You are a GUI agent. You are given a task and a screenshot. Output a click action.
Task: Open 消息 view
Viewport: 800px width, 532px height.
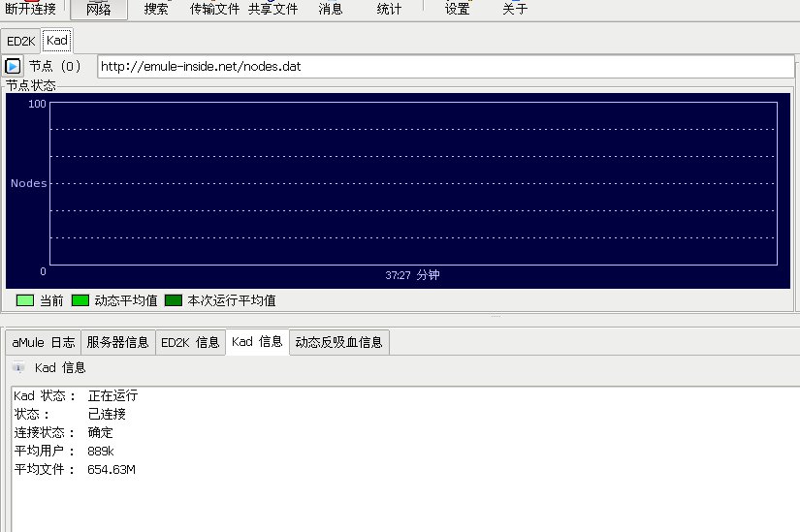coord(331,9)
